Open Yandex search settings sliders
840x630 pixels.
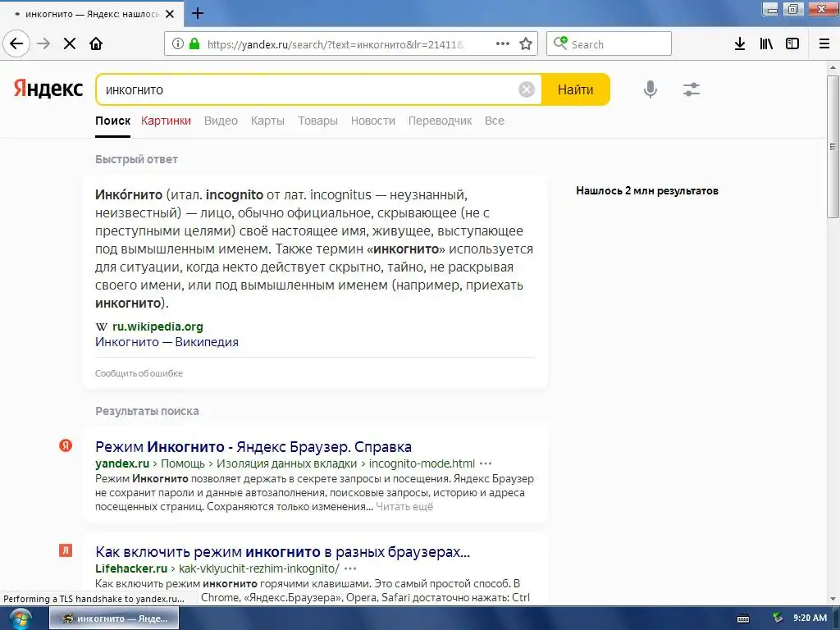click(x=692, y=89)
